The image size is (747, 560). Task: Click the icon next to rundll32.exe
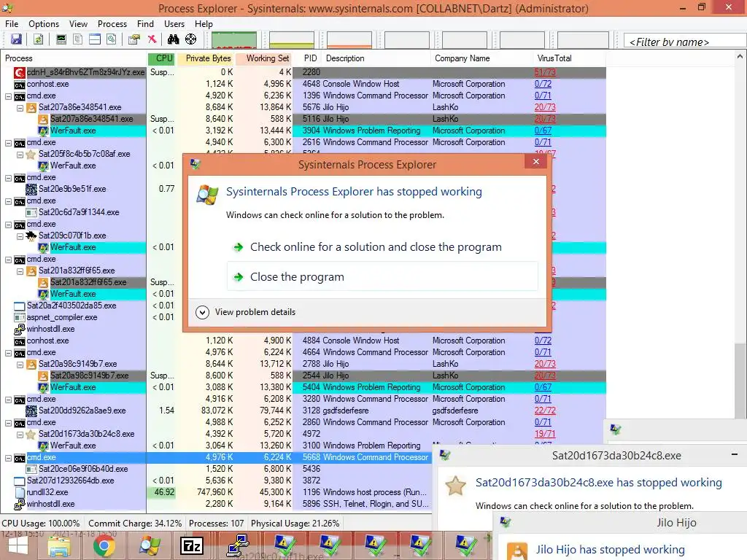20,492
